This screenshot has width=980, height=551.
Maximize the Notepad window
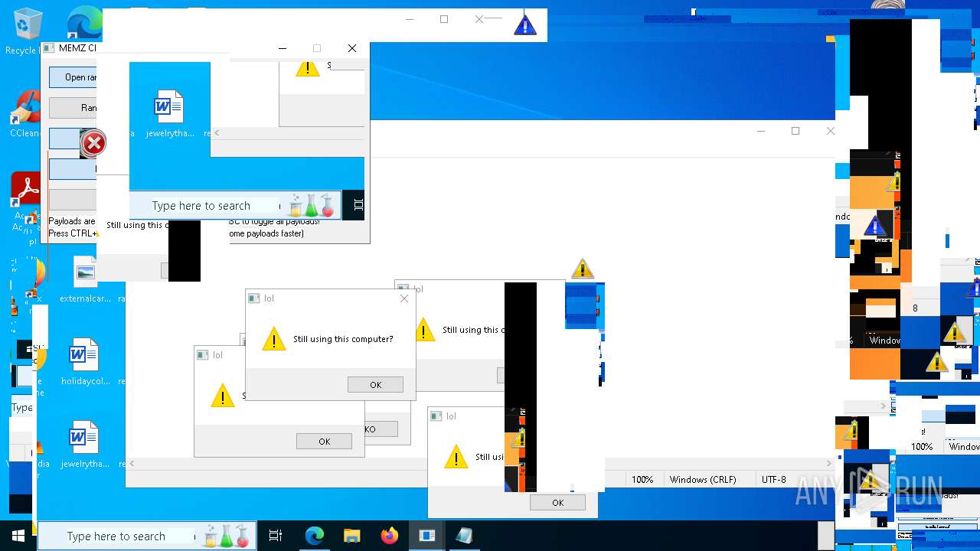(x=795, y=131)
